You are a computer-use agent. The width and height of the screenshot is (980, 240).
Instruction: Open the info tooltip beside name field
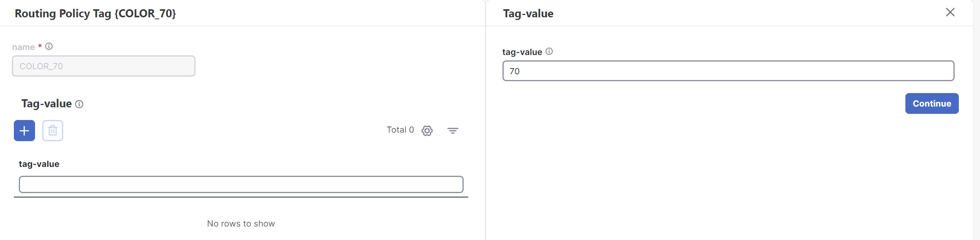pos(48,46)
